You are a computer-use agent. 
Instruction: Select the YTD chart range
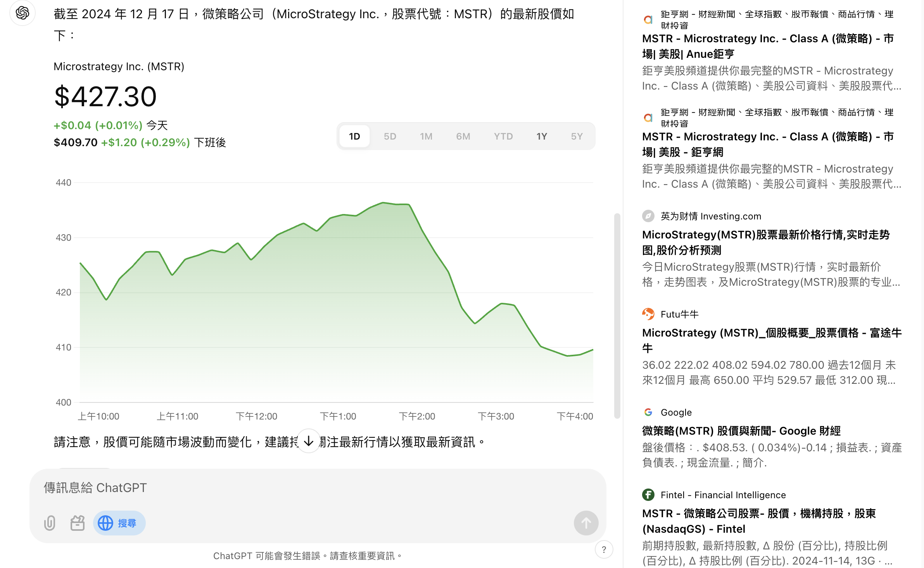[x=503, y=136]
